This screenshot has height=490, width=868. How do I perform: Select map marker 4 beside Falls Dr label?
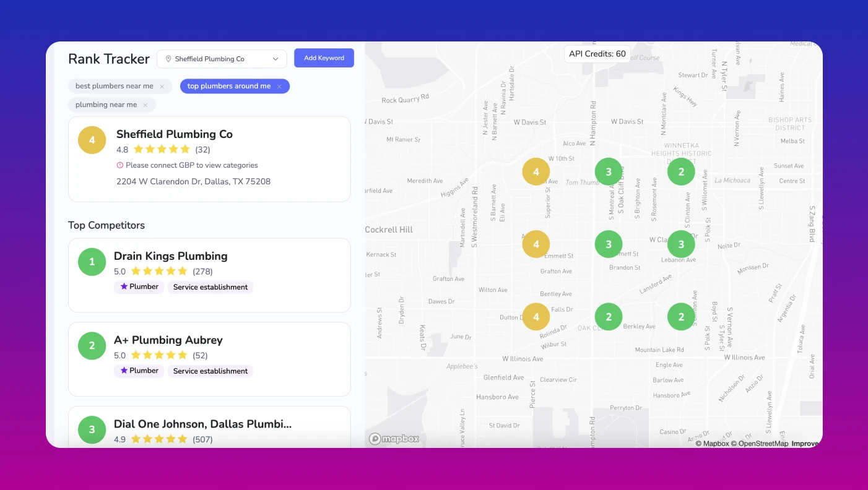point(536,317)
